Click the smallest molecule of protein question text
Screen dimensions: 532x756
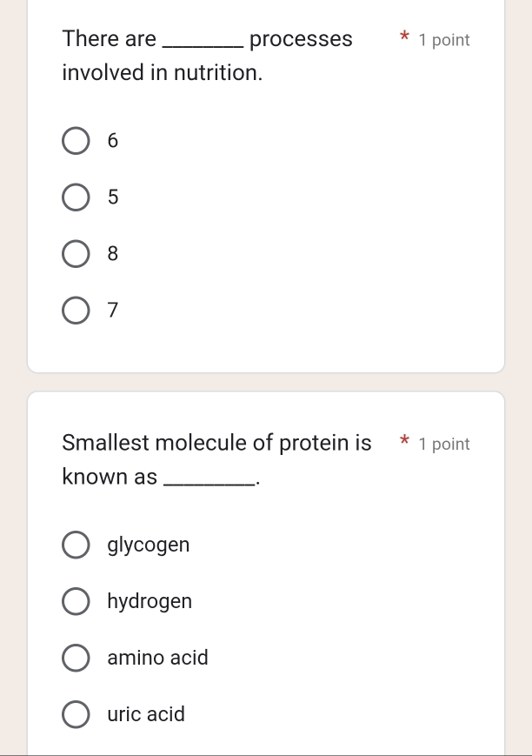pos(216,458)
